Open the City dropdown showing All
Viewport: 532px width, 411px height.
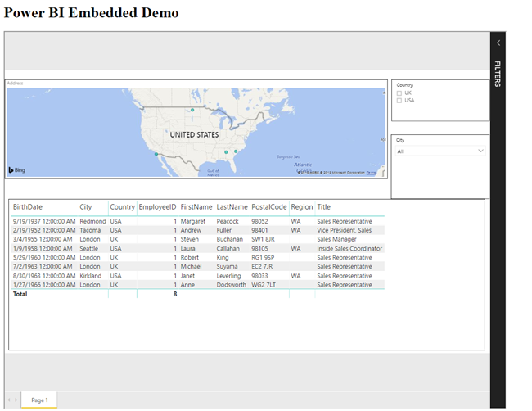click(440, 151)
